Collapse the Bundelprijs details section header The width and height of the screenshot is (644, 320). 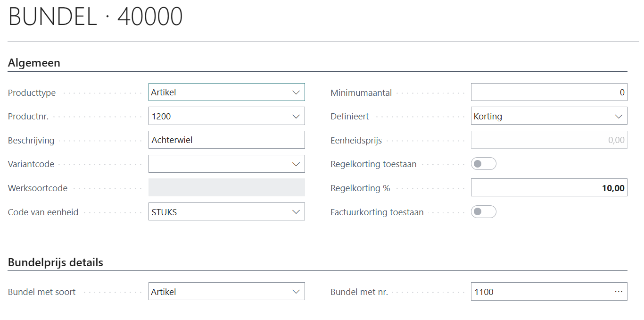tap(56, 262)
